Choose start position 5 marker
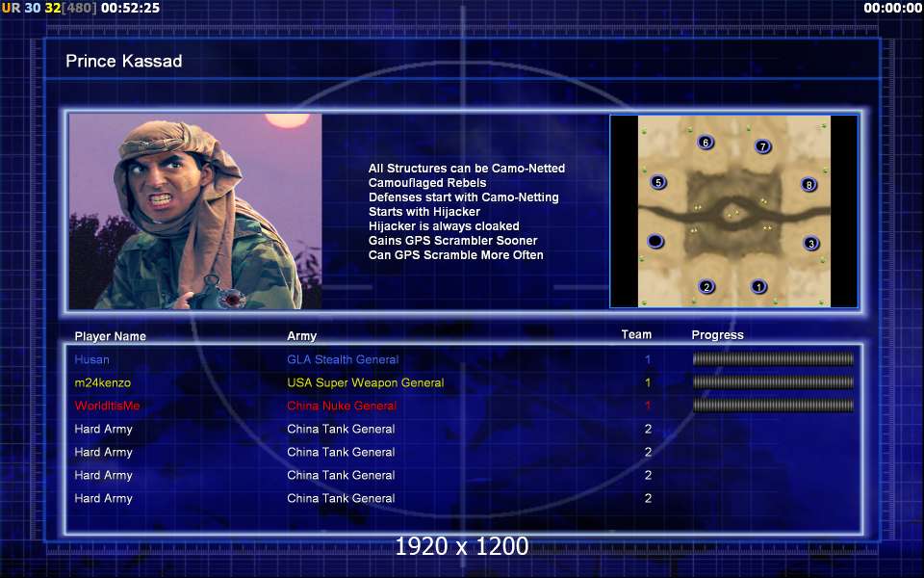Screen dimensions: 924x578 coord(658,182)
